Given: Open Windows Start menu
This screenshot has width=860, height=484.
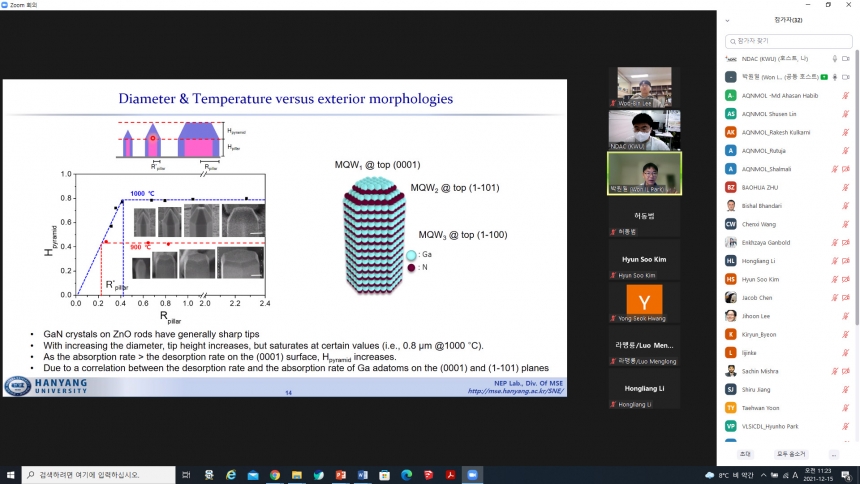Looking at the screenshot, I should 11,475.
